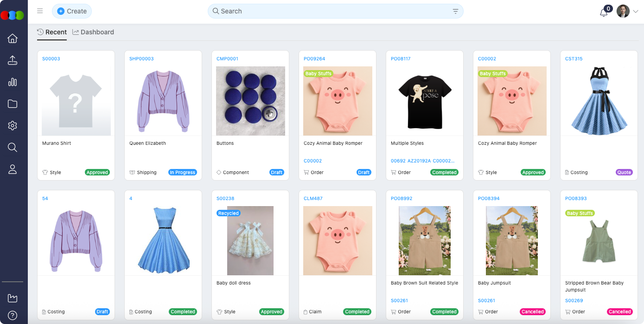Open the settings gear in sidebar

point(13,126)
